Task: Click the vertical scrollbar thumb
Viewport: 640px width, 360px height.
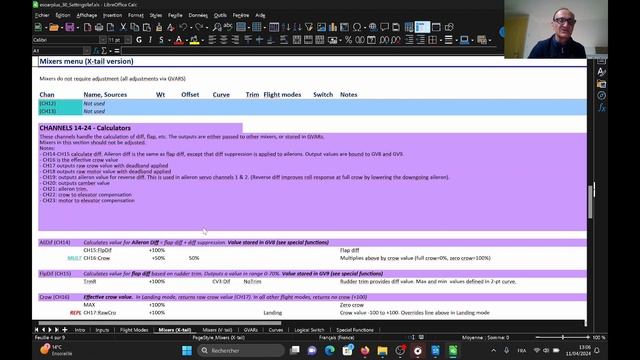Action: click(590, 202)
